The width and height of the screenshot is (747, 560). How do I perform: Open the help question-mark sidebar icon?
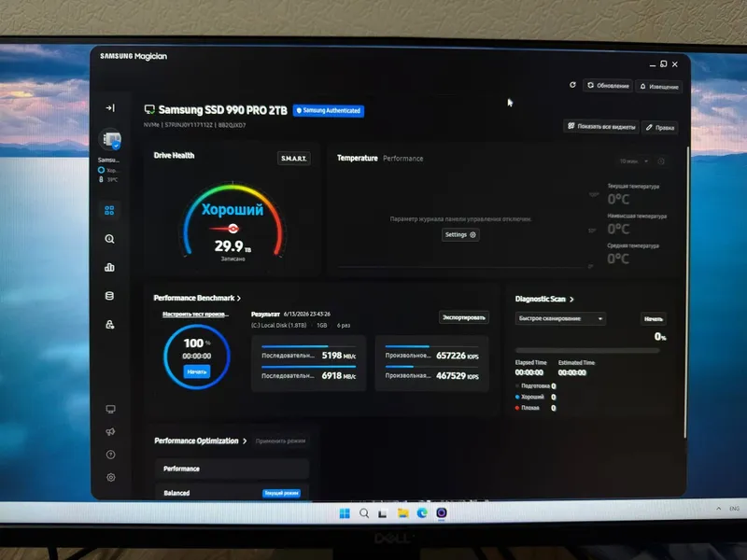tap(110, 455)
